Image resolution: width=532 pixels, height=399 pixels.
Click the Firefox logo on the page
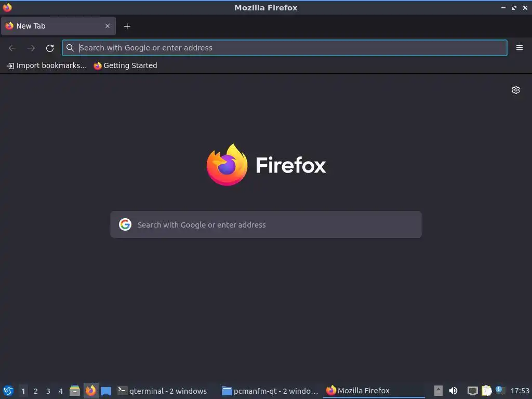(266, 165)
